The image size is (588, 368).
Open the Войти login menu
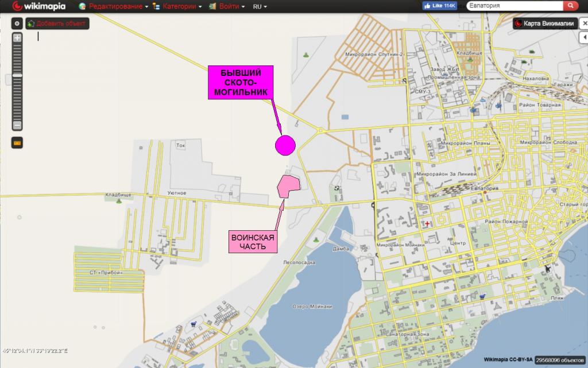coord(229,6)
